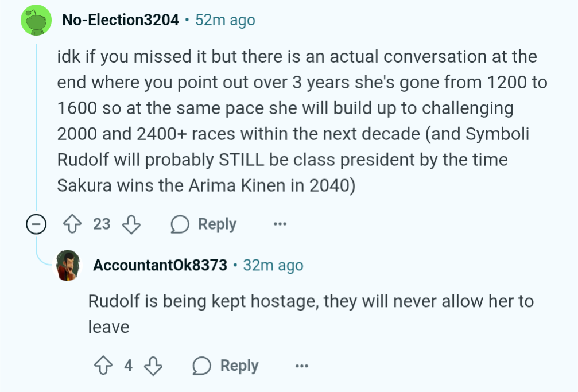
Task: Click the vote score of 23
Action: 102,224
